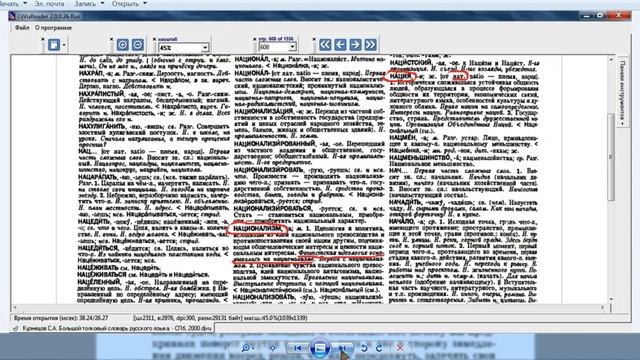
Task: Open the О программе menu
Action: tap(53, 28)
